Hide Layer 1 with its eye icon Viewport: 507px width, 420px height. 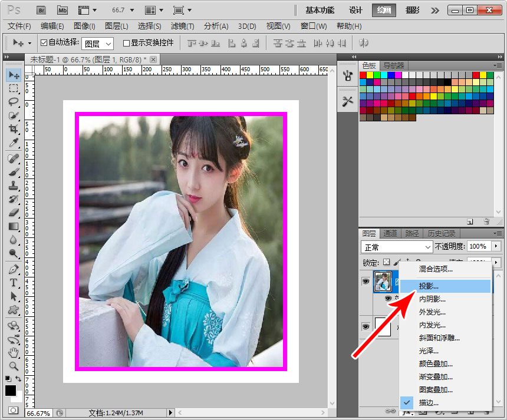(366, 282)
